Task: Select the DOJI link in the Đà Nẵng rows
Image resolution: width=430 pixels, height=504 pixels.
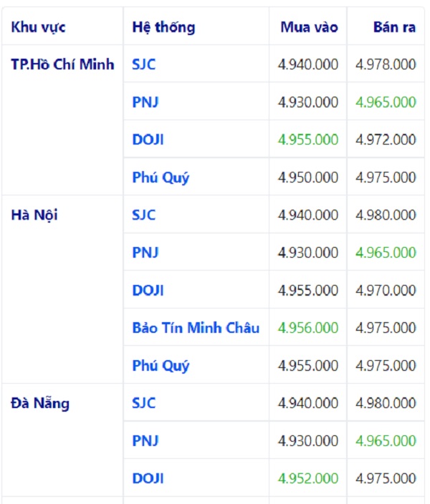Action: pos(148,478)
